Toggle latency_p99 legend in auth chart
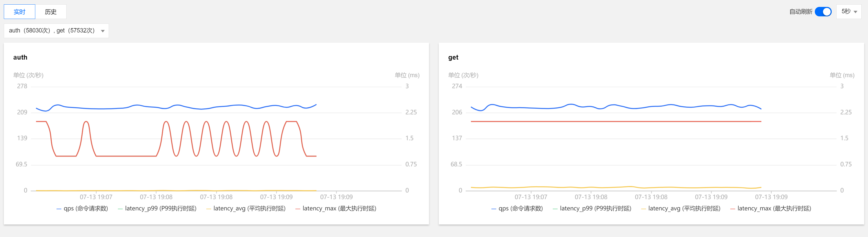This screenshot has width=868, height=237. (157, 209)
